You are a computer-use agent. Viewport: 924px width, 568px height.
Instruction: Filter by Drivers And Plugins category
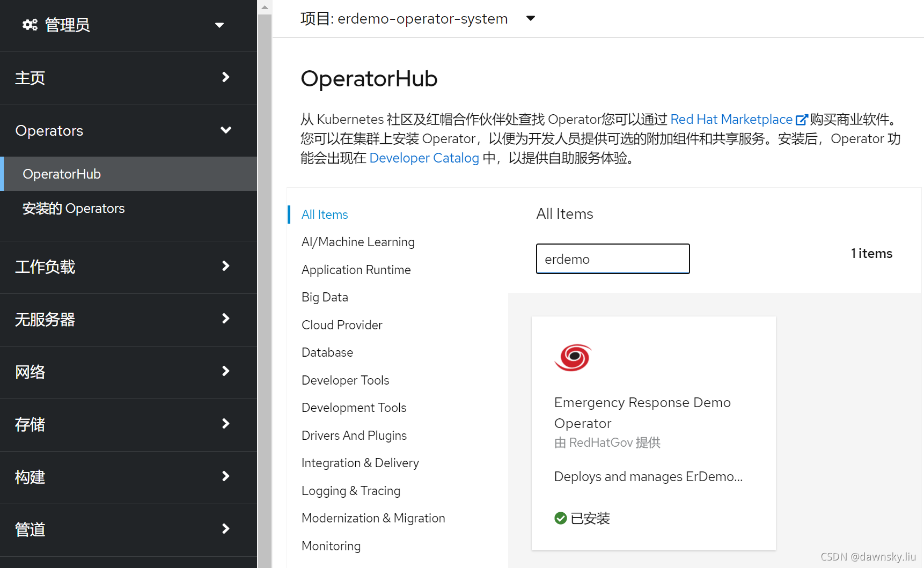(354, 436)
